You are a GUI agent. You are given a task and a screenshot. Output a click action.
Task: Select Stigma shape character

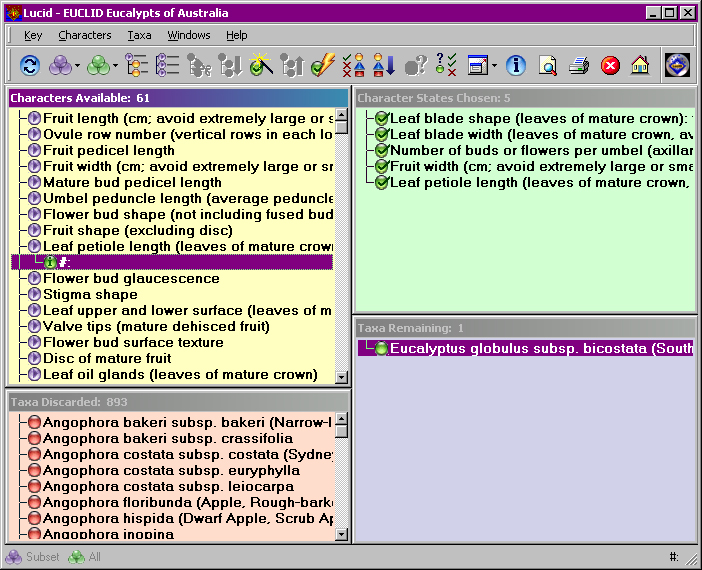pyautogui.click(x=90, y=294)
